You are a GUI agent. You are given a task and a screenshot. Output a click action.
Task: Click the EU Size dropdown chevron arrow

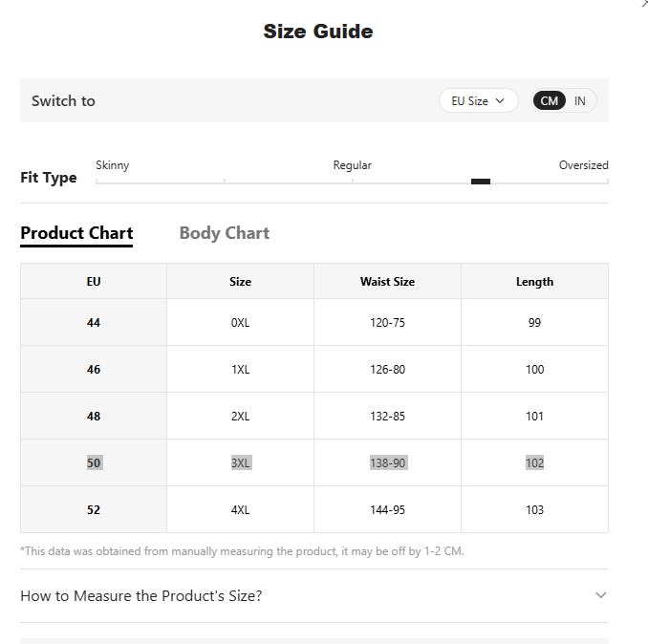tap(500, 100)
